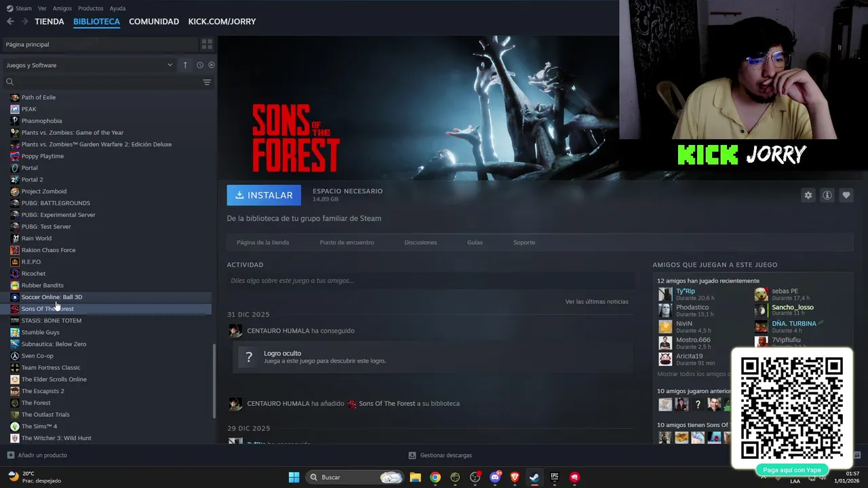The image size is (868, 488).
Task: Select Phasmophobia in the game list
Action: pos(41,121)
